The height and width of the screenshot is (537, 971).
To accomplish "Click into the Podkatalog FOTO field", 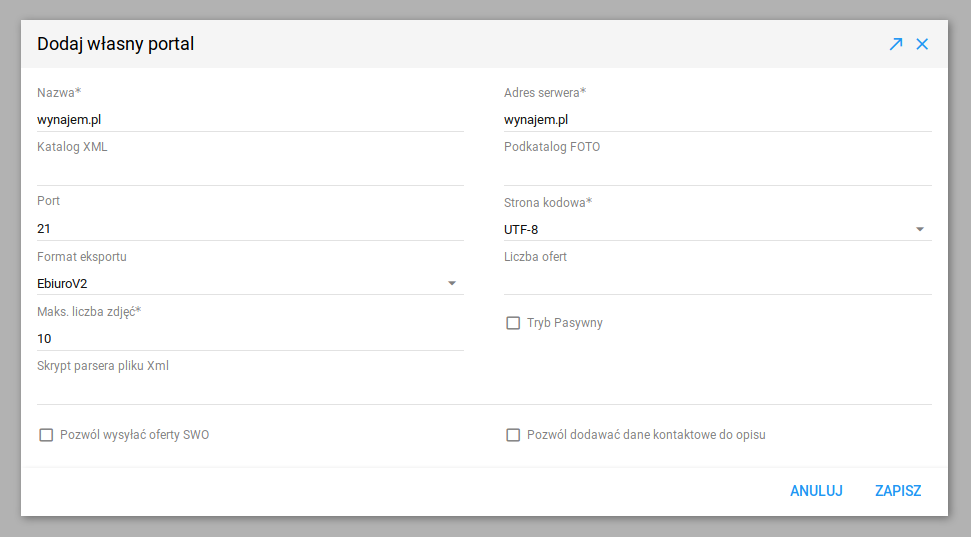I will pos(718,173).
